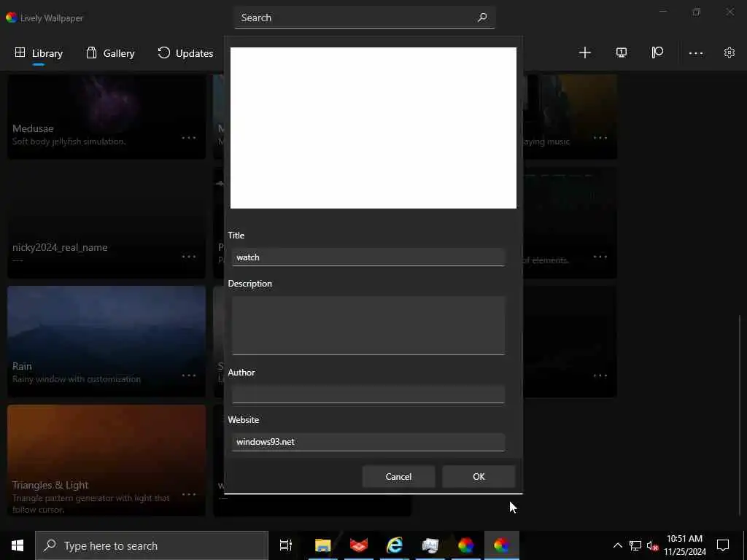Open Task View on the taskbar
747x560 pixels.
[x=286, y=545]
